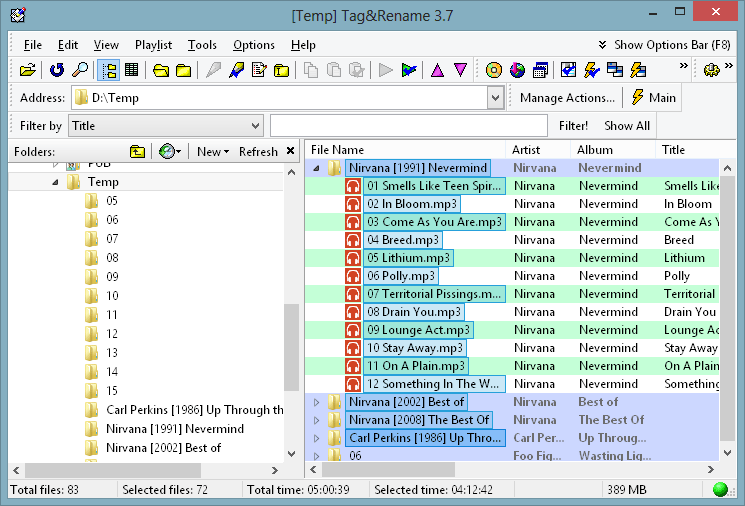Open the File menu
The height and width of the screenshot is (506, 745).
click(x=33, y=45)
